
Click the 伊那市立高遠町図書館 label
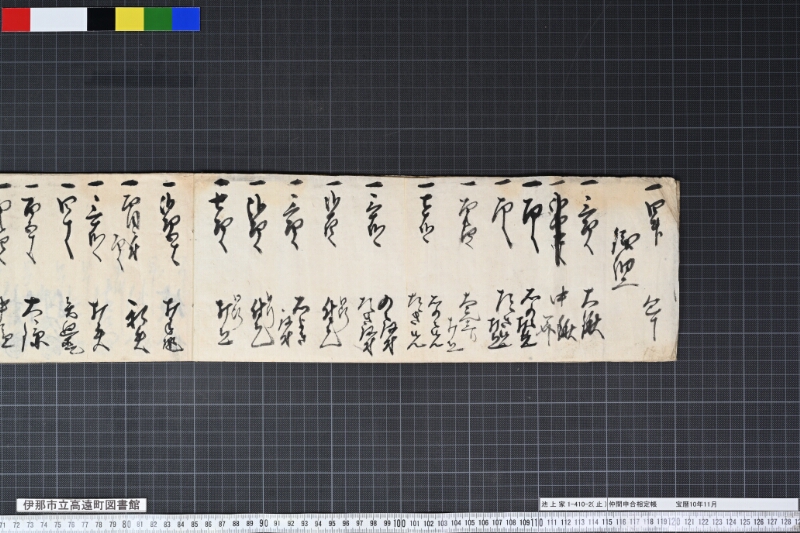click(x=82, y=505)
